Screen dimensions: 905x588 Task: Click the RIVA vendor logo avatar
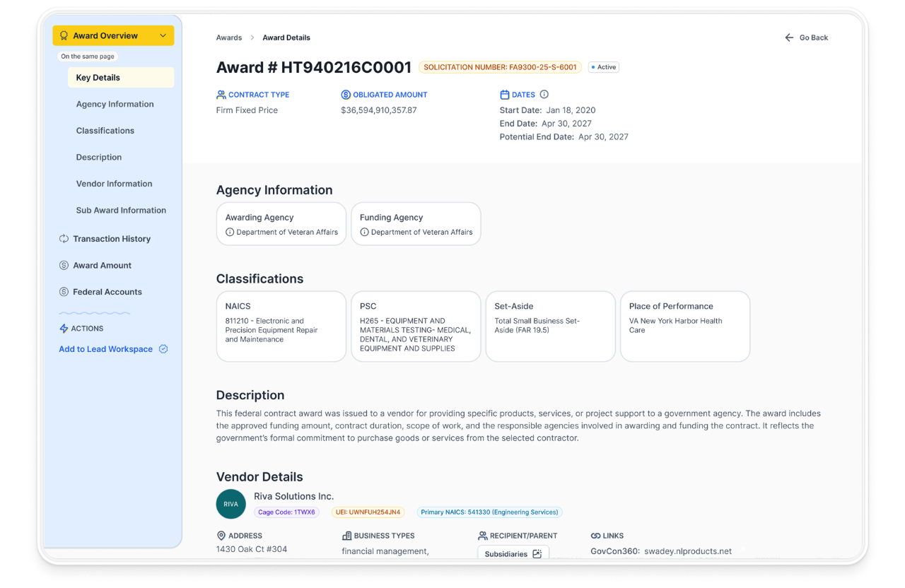click(x=231, y=504)
